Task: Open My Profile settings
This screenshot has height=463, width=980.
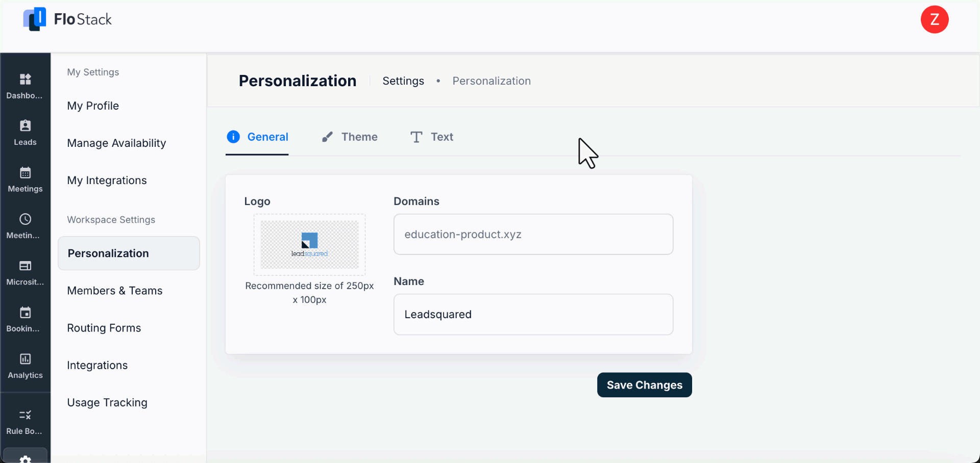Action: 92,106
